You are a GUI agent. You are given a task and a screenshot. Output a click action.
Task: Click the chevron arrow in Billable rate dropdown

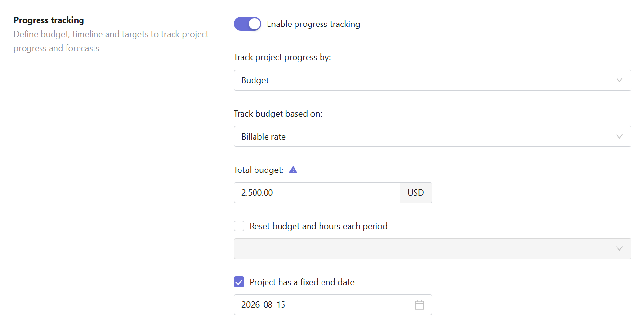click(619, 136)
